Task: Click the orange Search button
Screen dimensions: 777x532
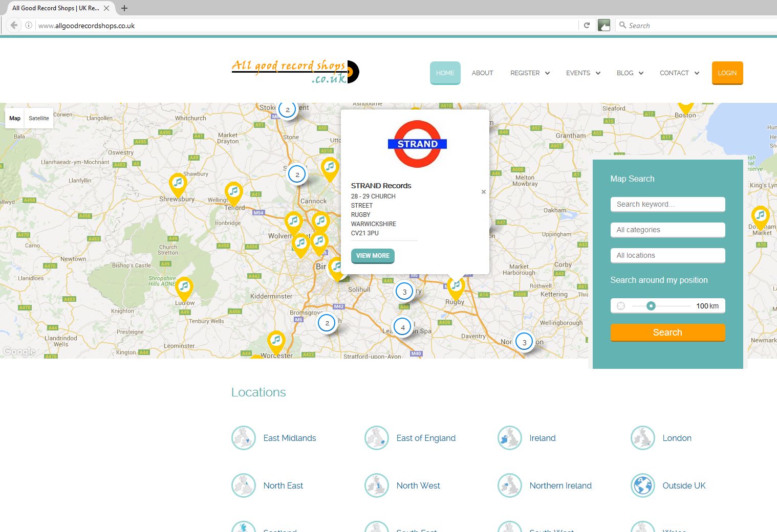Action: click(x=667, y=332)
